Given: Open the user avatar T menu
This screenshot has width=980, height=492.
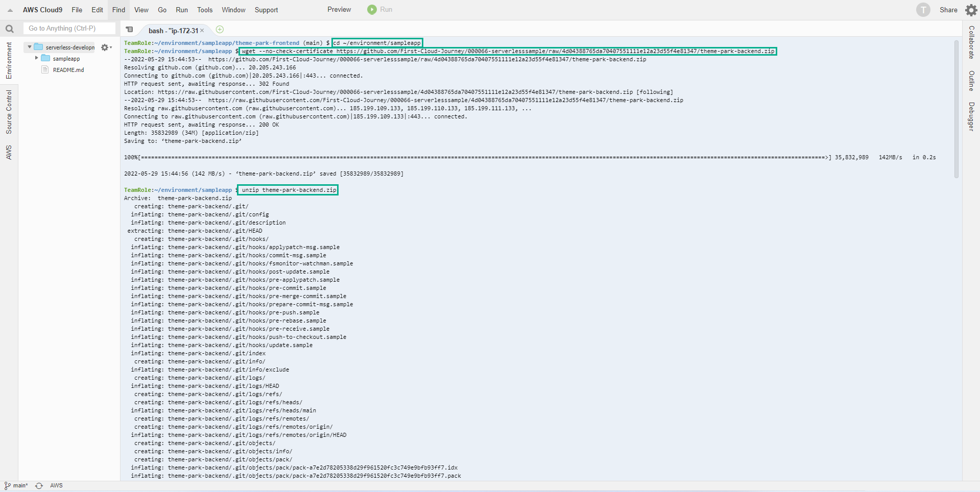Looking at the screenshot, I should click(x=923, y=10).
